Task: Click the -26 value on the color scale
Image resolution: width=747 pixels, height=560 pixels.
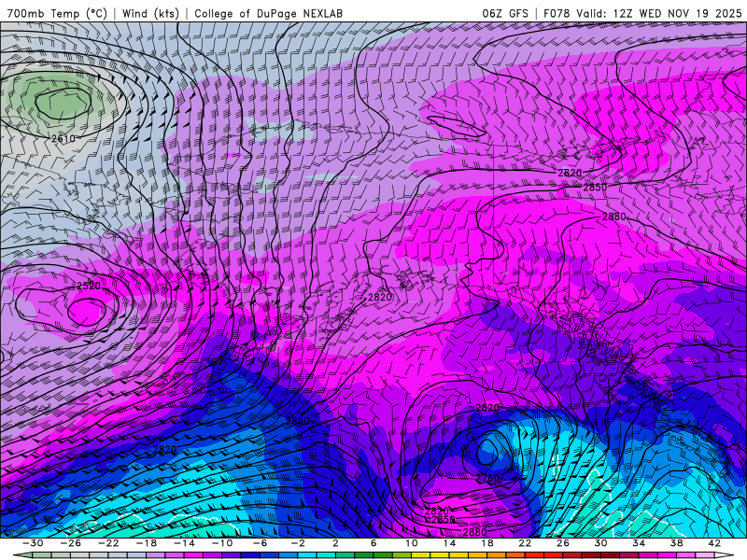Action: pyautogui.click(x=71, y=543)
